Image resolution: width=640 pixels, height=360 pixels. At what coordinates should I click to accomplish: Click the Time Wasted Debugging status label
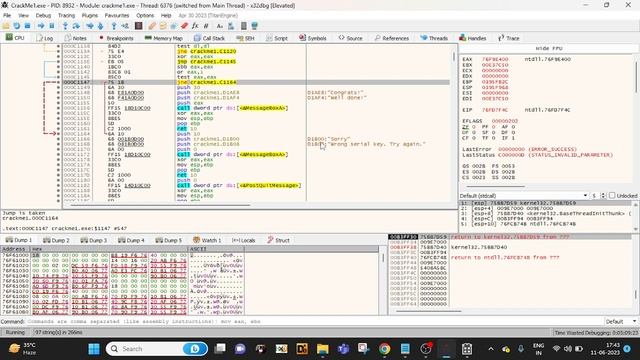pyautogui.click(x=595, y=333)
